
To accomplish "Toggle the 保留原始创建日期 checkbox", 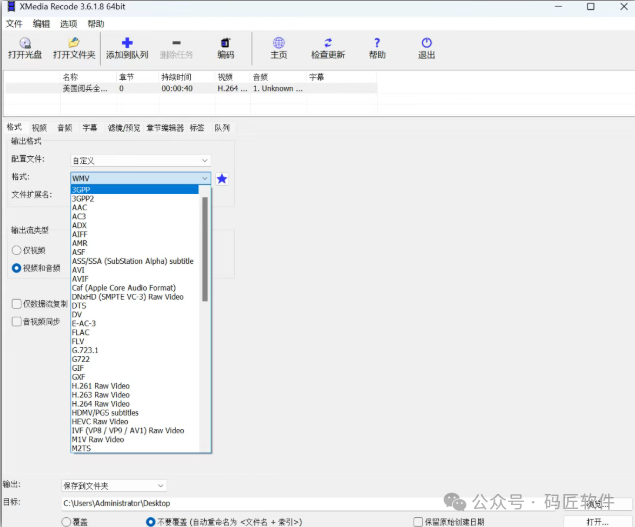I will [417, 521].
